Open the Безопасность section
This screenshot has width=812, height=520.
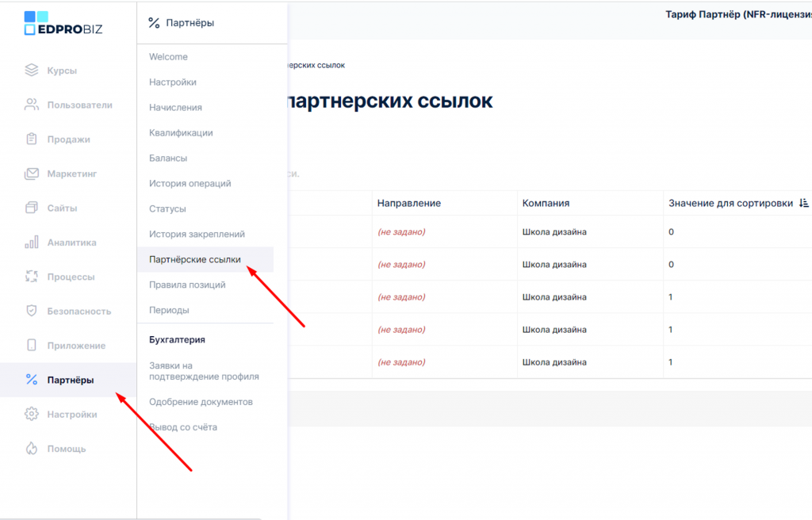click(79, 312)
